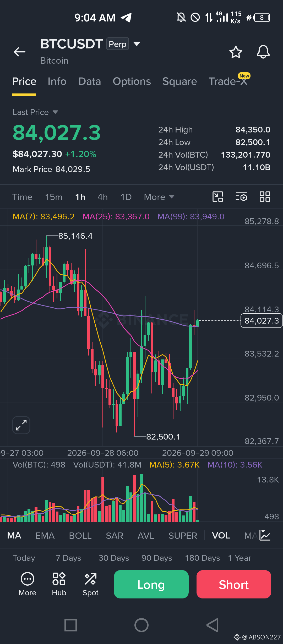Image resolution: width=283 pixels, height=644 pixels.
Task: Tap the red Short button
Action: pos(234,584)
